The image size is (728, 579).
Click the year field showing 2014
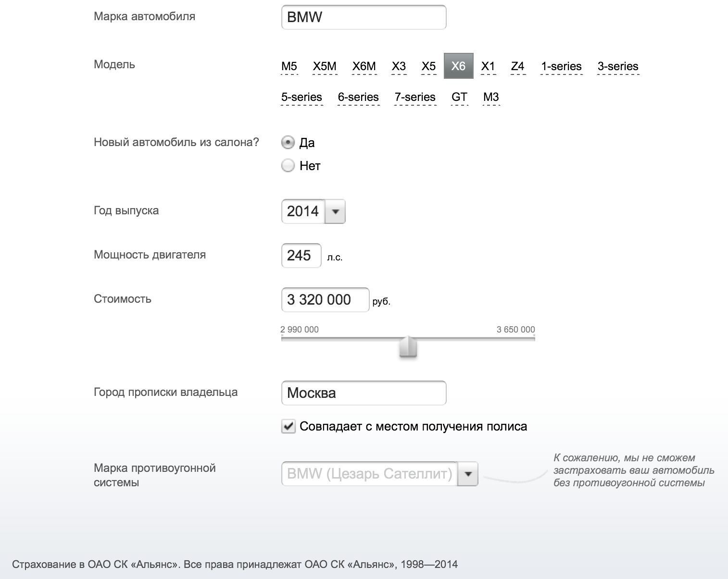303,211
